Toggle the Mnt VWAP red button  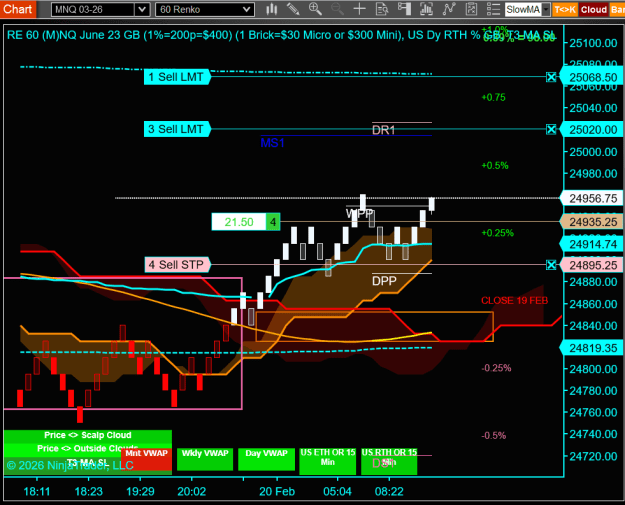tap(146, 459)
